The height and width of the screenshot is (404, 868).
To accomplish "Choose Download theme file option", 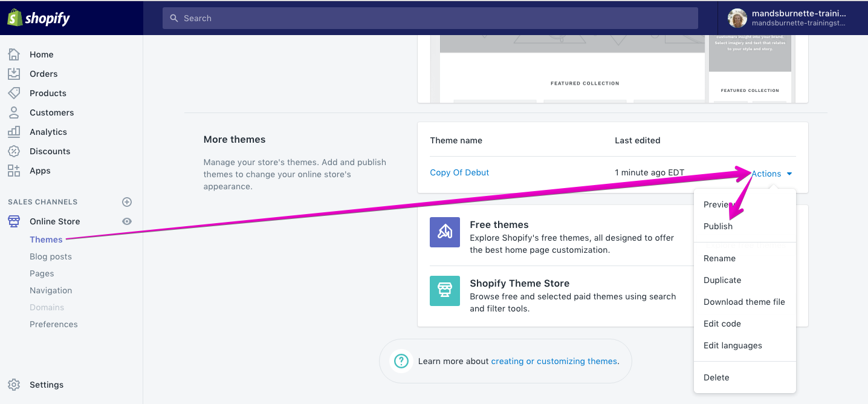I will (x=745, y=302).
